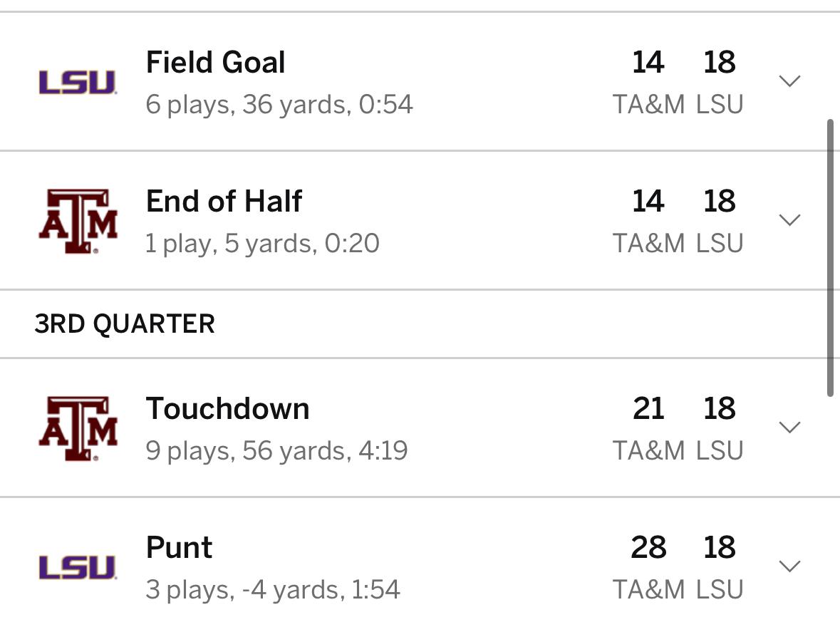Screen dimensions: 840x632
Task: Select the End of Half title
Action: click(224, 202)
